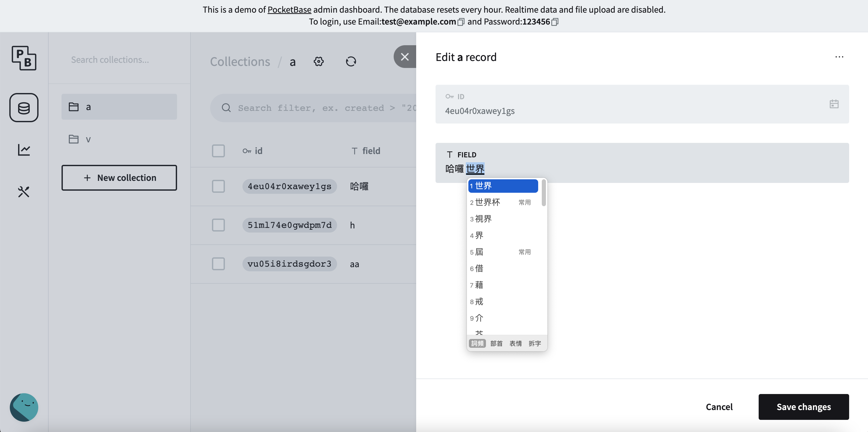Switch to the 部首 IME tab

click(496, 343)
